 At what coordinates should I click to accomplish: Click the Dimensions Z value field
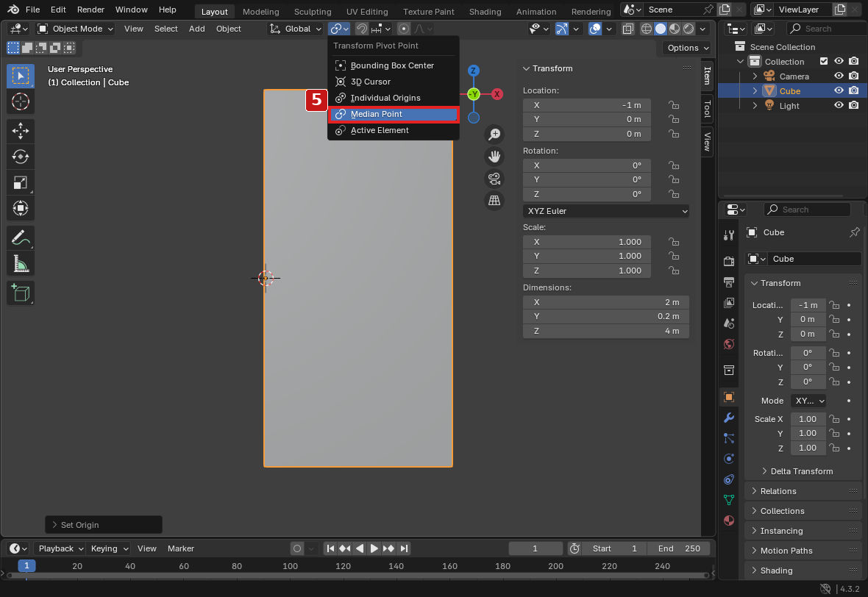pyautogui.click(x=606, y=331)
